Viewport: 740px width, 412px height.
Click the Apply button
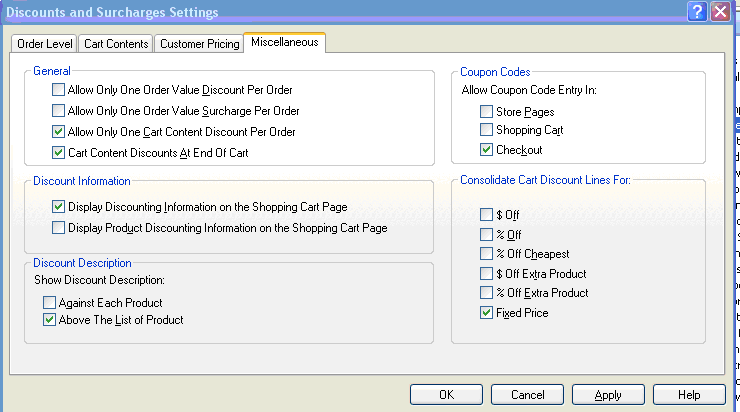coord(607,395)
